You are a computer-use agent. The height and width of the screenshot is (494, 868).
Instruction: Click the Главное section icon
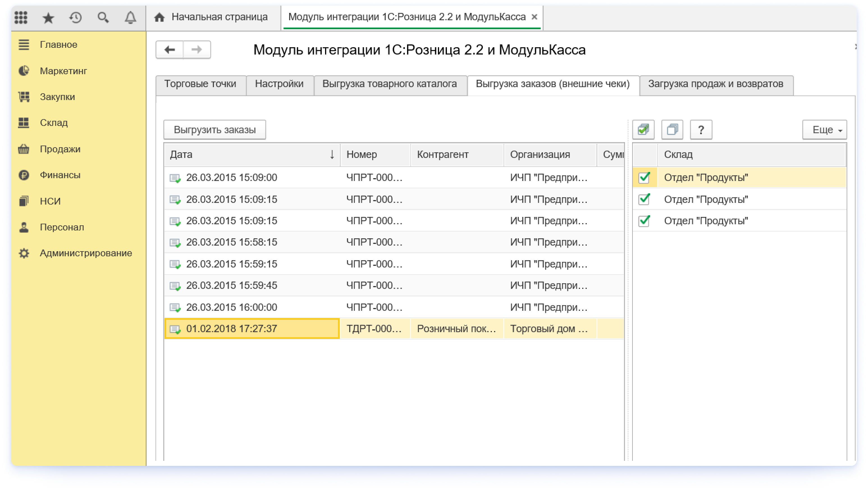24,44
